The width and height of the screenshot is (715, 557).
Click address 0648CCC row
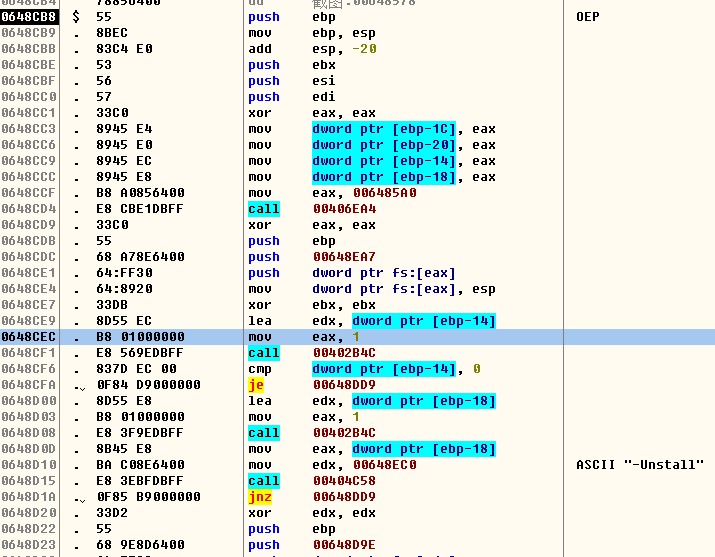28,177
